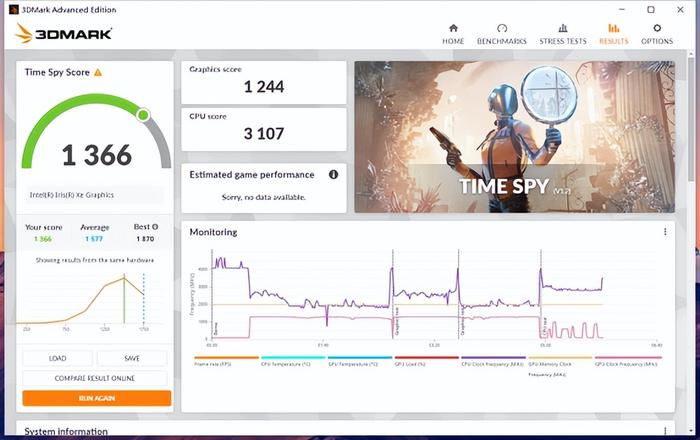Open the Stress Tests section
This screenshot has height=440, width=700.
click(x=563, y=34)
